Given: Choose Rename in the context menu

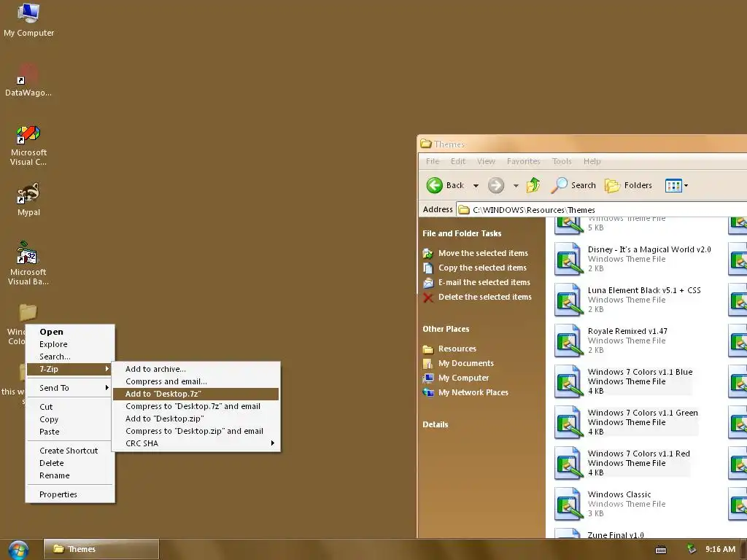Looking at the screenshot, I should 71,475.
